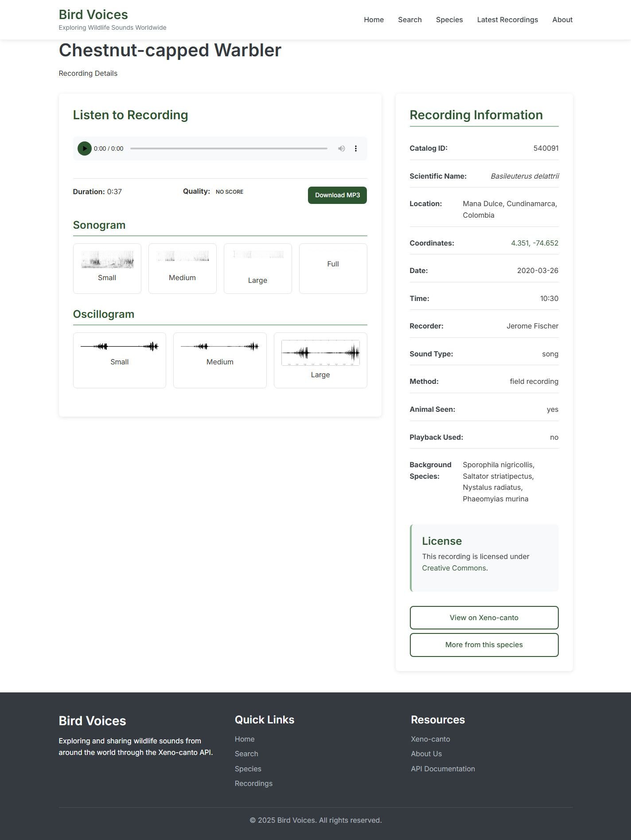Click the audio time display 0:00 / 0:00

(x=109, y=148)
